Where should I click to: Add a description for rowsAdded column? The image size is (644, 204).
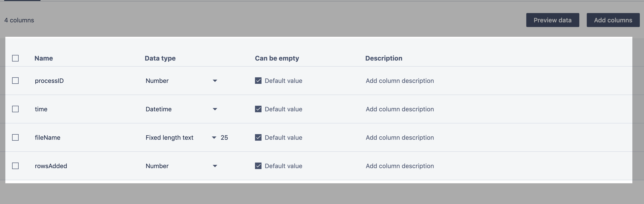(399, 166)
